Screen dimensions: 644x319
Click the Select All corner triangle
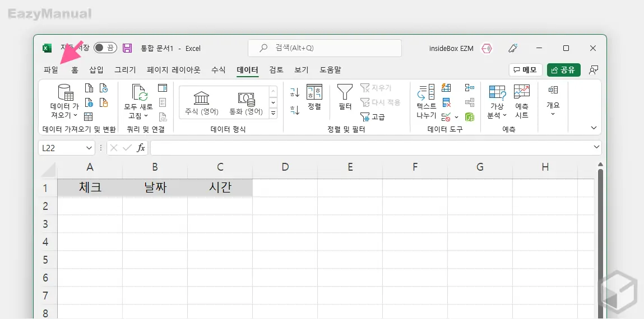(48, 170)
